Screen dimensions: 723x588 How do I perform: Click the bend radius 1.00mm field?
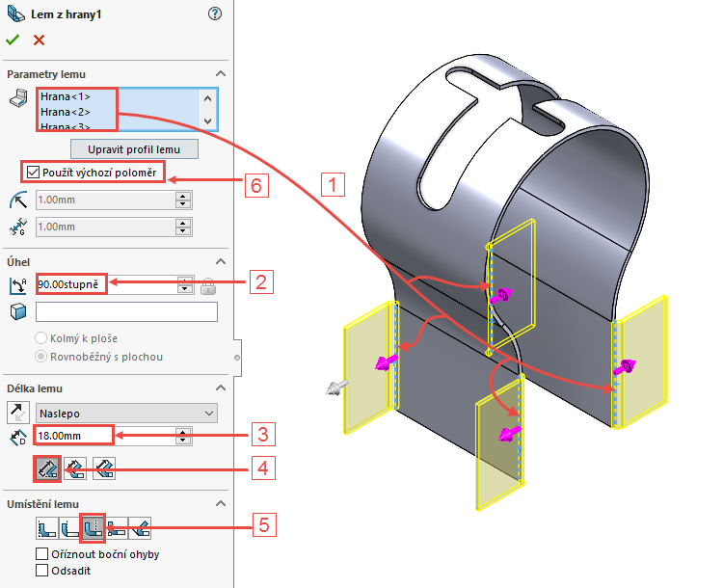pyautogui.click(x=106, y=200)
